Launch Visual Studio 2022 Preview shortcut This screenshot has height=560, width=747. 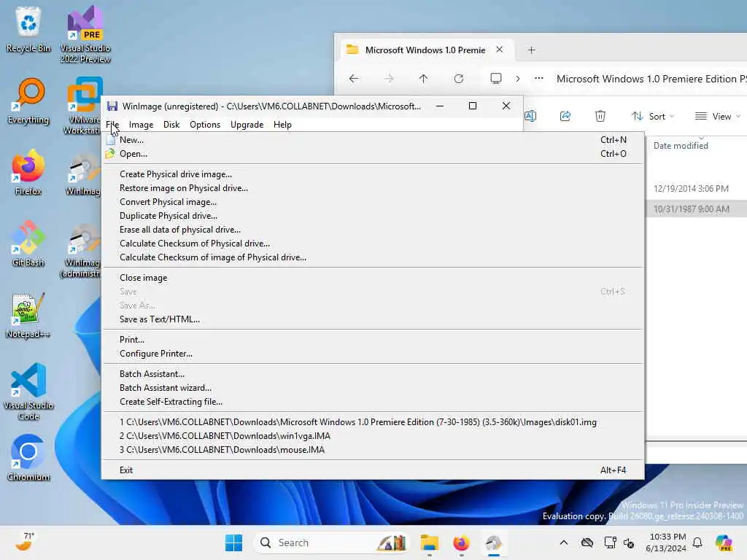pyautogui.click(x=85, y=34)
